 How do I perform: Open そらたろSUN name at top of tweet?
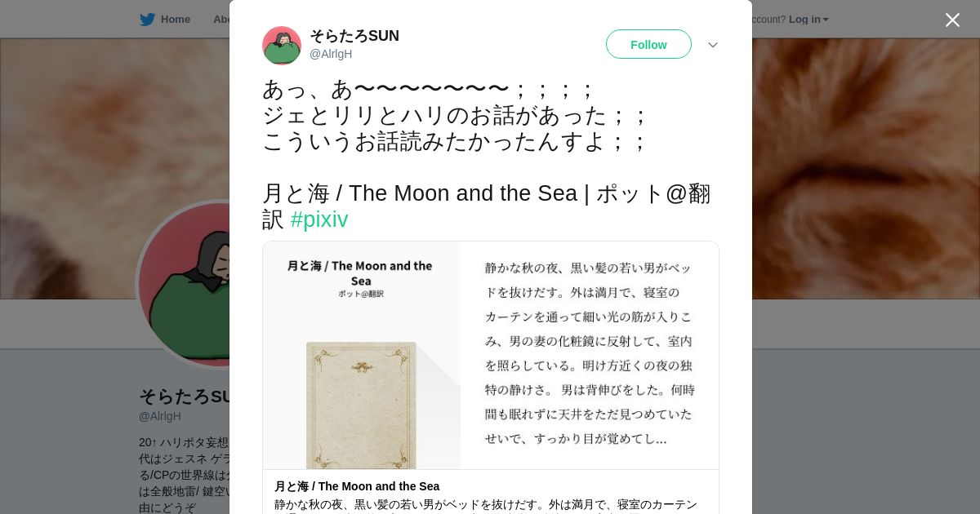tap(354, 36)
